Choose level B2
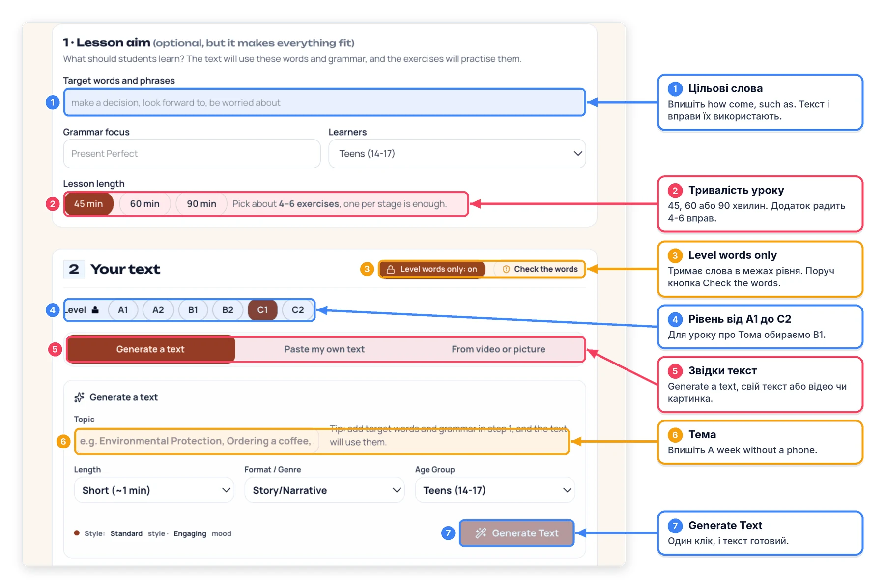The width and height of the screenshot is (885, 588). (x=228, y=310)
